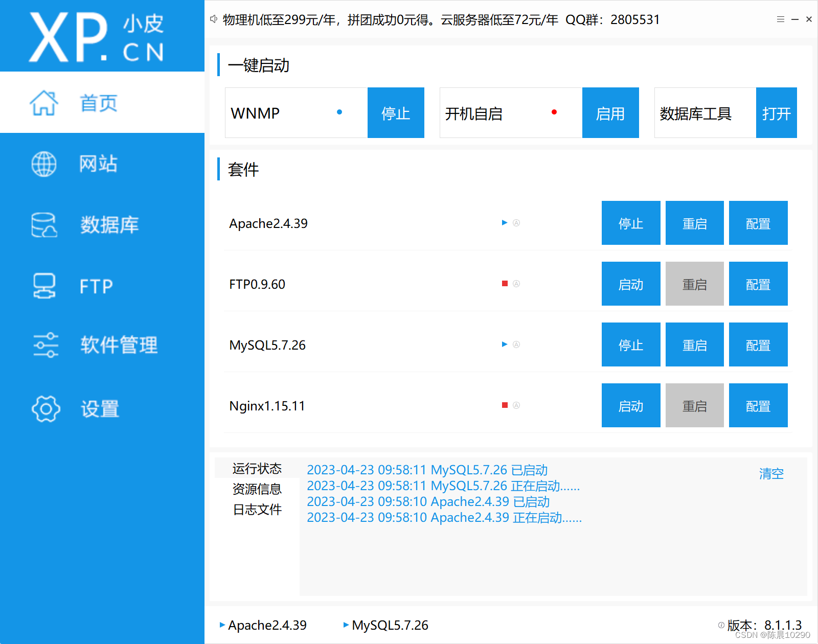This screenshot has width=818, height=644.
Task: Open 数据库工具 database tools
Action: click(776, 112)
